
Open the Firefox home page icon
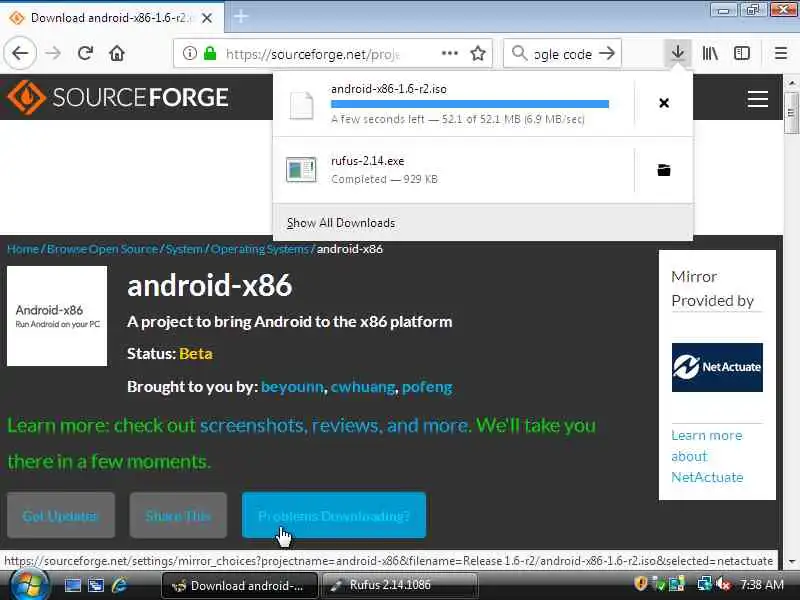(117, 53)
